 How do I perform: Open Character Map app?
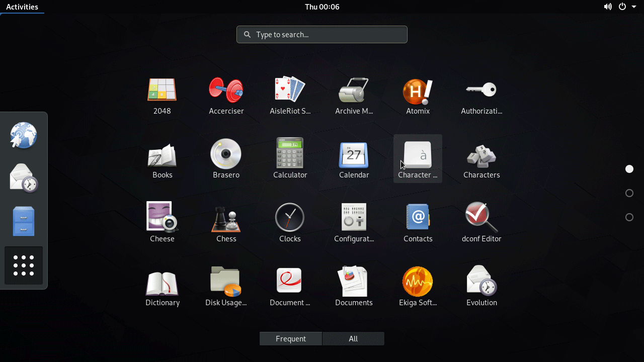pos(418,158)
